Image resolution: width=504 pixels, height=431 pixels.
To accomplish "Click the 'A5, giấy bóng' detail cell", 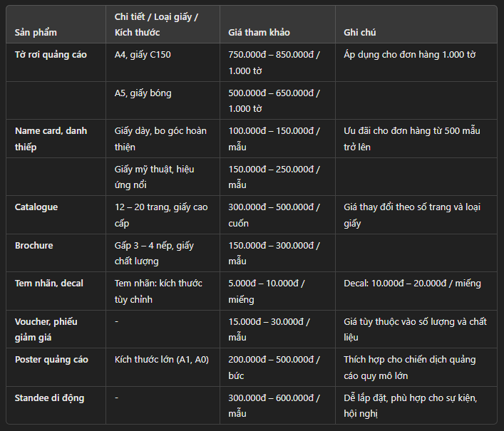I will click(143, 93).
